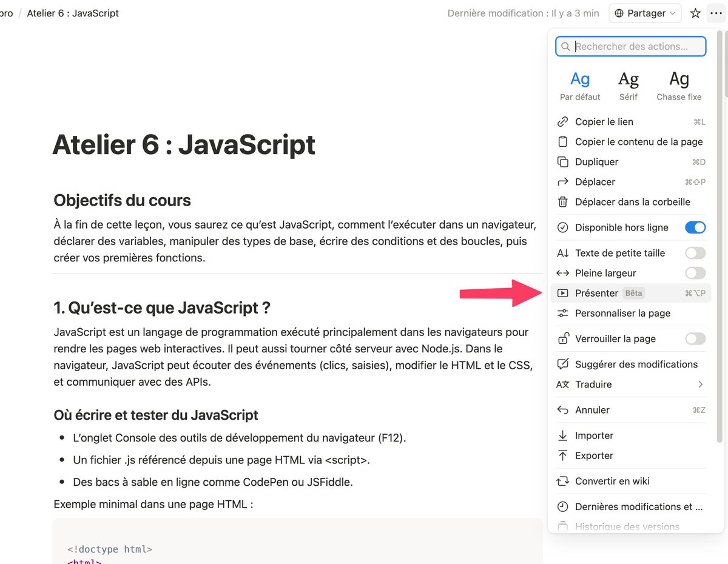Viewport: 728px width, 564px height.
Task: Choose Copier le contenu de la page
Action: click(x=631, y=142)
